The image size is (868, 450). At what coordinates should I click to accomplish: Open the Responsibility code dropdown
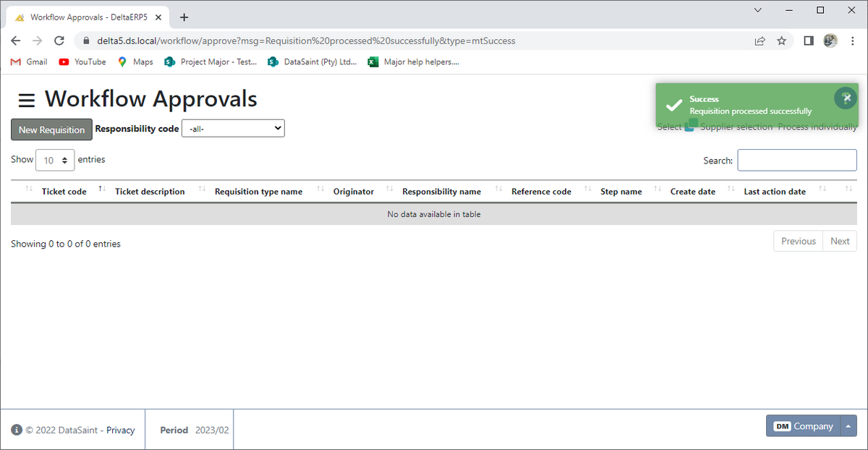[233, 128]
